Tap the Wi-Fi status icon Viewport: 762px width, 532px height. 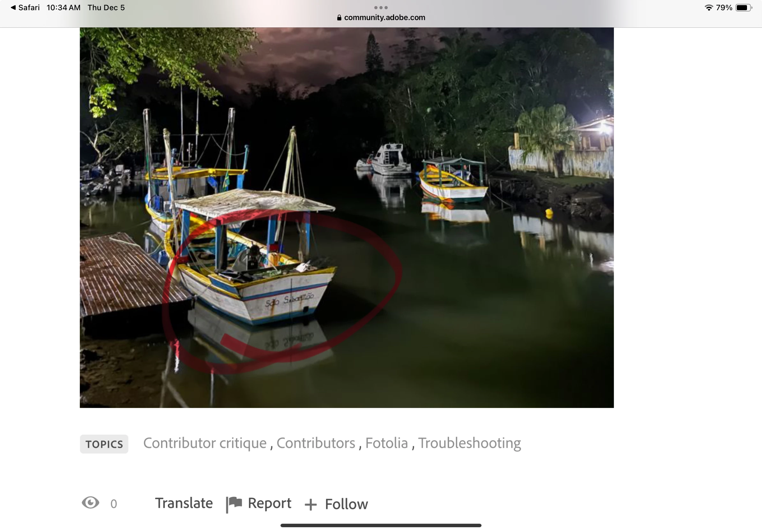coord(709,8)
